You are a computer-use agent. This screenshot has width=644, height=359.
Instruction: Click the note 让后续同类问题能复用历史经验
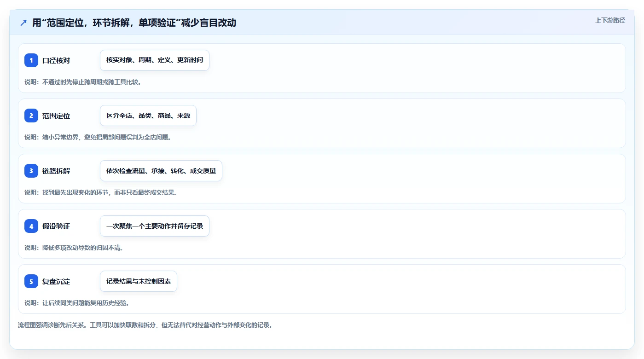point(77,303)
